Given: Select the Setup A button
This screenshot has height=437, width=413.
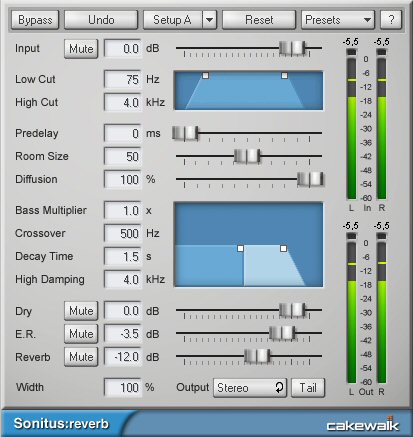Looking at the screenshot, I should click(x=172, y=20).
